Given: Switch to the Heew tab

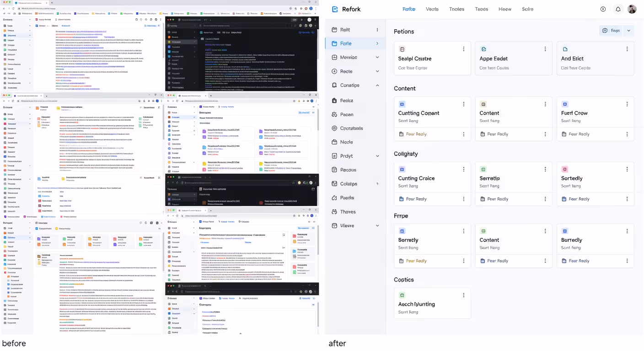Looking at the screenshot, I should coord(505,9).
